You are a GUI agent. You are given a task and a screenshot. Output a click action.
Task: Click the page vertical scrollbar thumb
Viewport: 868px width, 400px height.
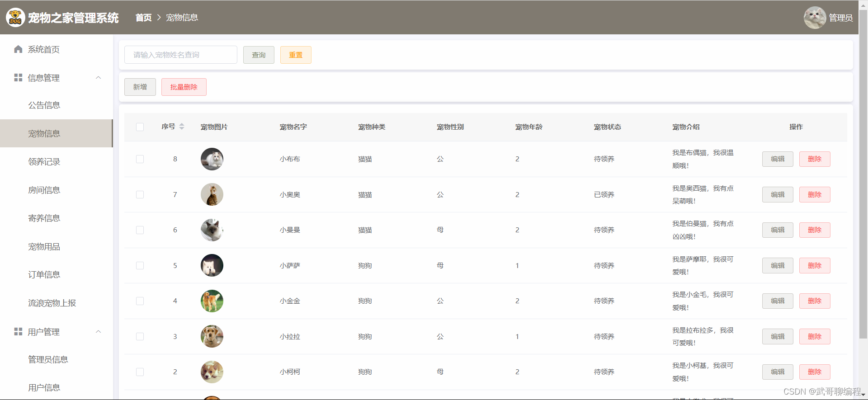[x=863, y=174]
